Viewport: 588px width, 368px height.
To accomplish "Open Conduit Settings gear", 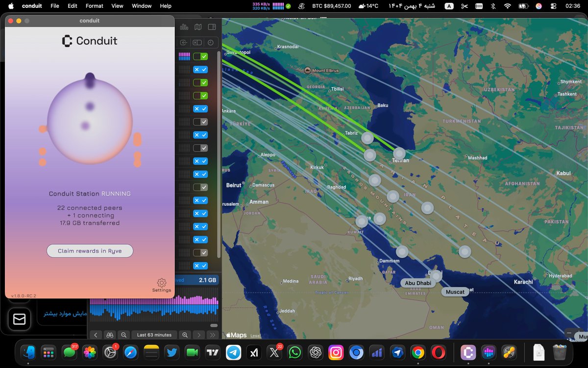I will (x=162, y=283).
